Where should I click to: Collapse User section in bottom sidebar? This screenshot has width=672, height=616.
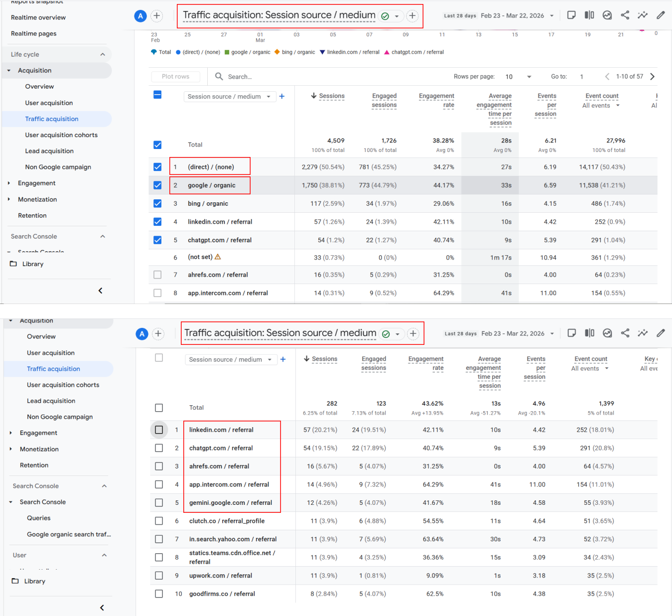coord(104,555)
